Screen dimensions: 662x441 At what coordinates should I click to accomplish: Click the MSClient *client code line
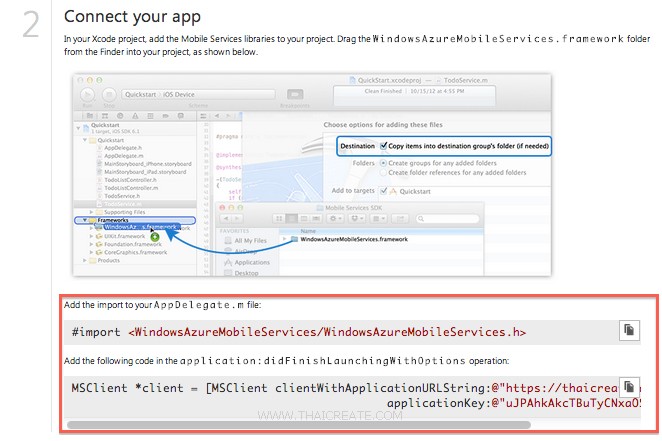[x=344, y=388]
